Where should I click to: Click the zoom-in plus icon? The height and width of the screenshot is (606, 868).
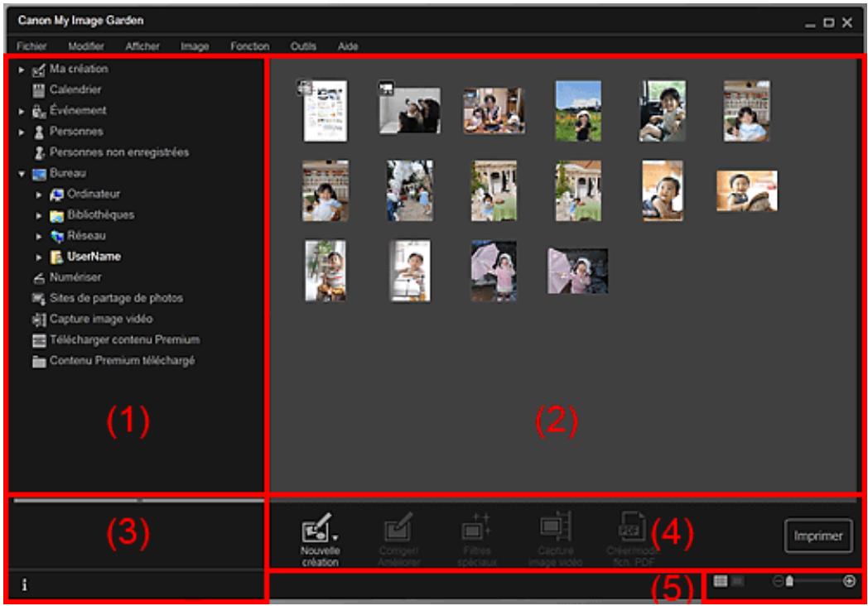(849, 581)
